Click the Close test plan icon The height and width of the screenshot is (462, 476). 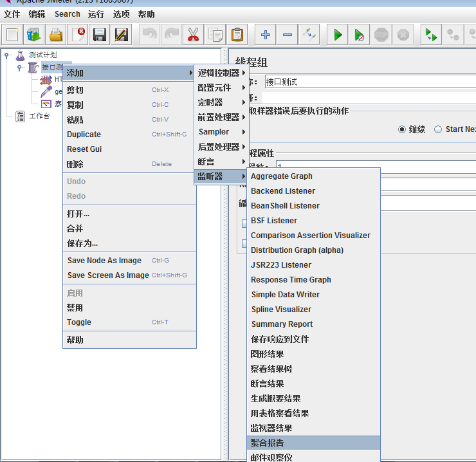point(78,35)
